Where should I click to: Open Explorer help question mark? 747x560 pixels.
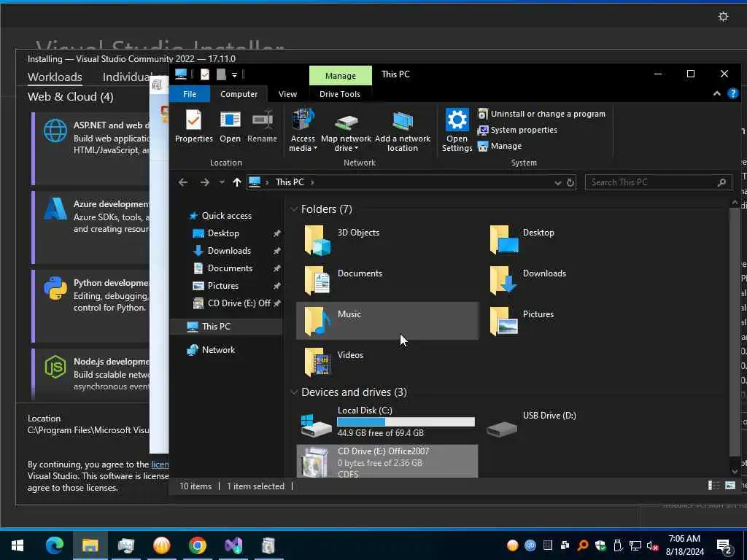[732, 94]
